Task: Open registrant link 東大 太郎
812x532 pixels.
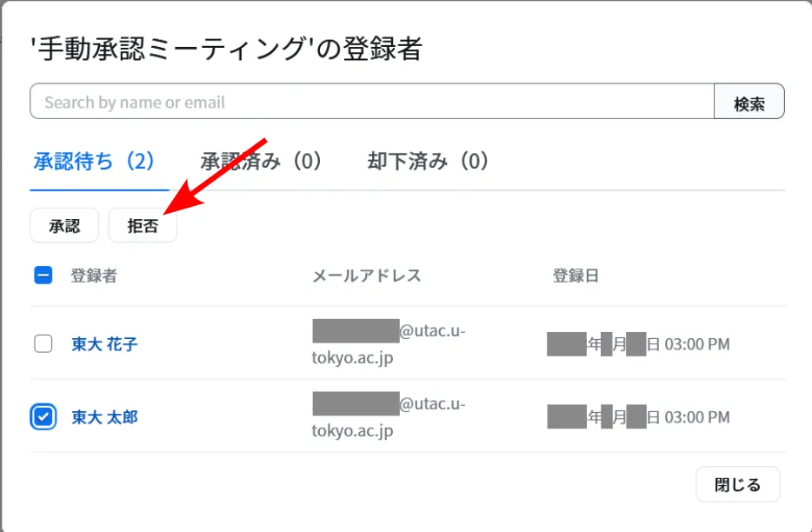Action: tap(104, 417)
